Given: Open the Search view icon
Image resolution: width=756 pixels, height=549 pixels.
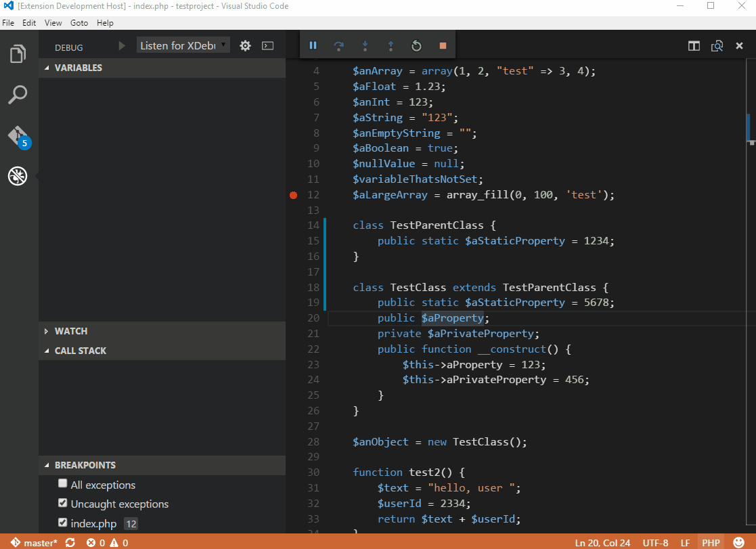Looking at the screenshot, I should click(18, 95).
